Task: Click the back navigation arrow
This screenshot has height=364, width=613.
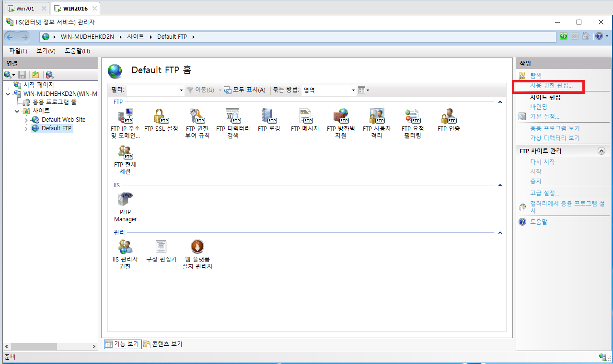Action: tap(11, 37)
